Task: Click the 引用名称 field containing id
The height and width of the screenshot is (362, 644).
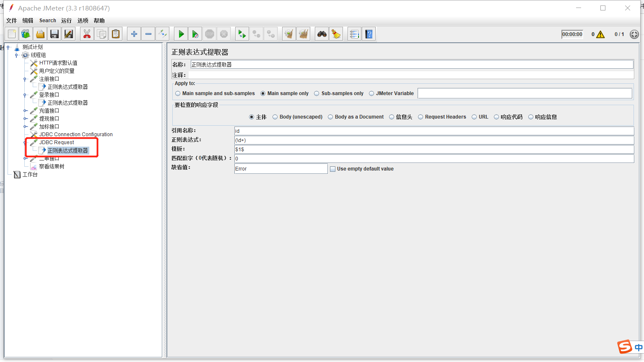Action: tap(434, 131)
